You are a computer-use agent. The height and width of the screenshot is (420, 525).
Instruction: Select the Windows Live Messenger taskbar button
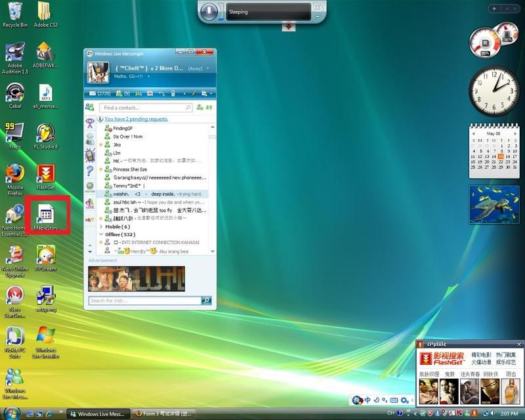[97, 413]
